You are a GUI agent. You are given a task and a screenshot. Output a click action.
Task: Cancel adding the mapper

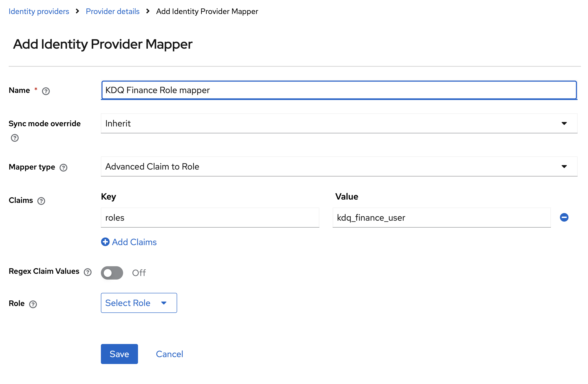pos(170,354)
